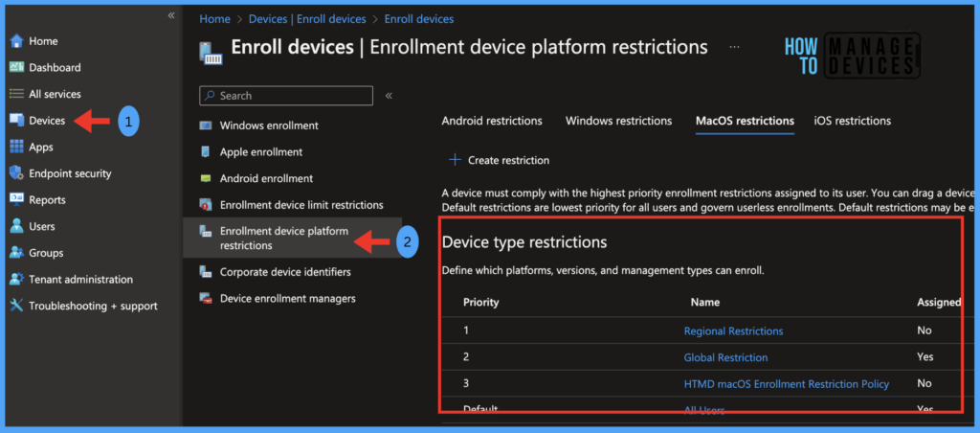The image size is (980, 433).
Task: Click the Enroll devices page header icon
Action: coord(211,54)
